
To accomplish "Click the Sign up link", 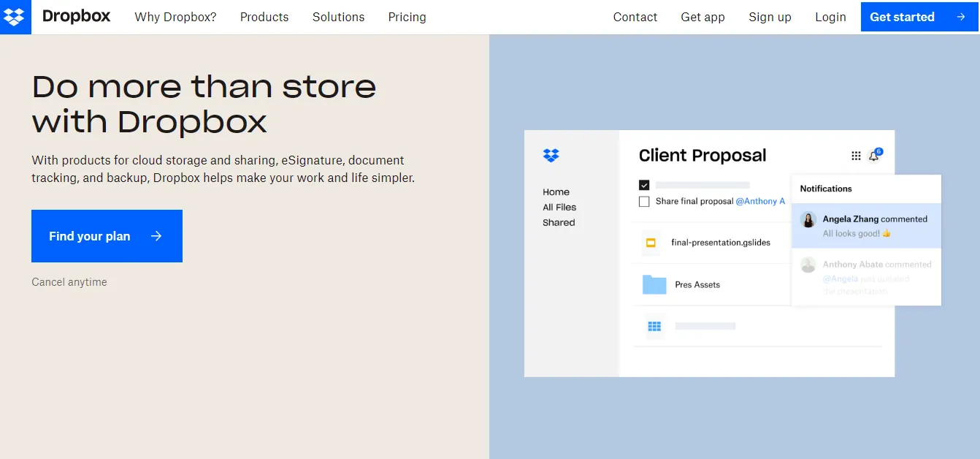I will pyautogui.click(x=770, y=17).
